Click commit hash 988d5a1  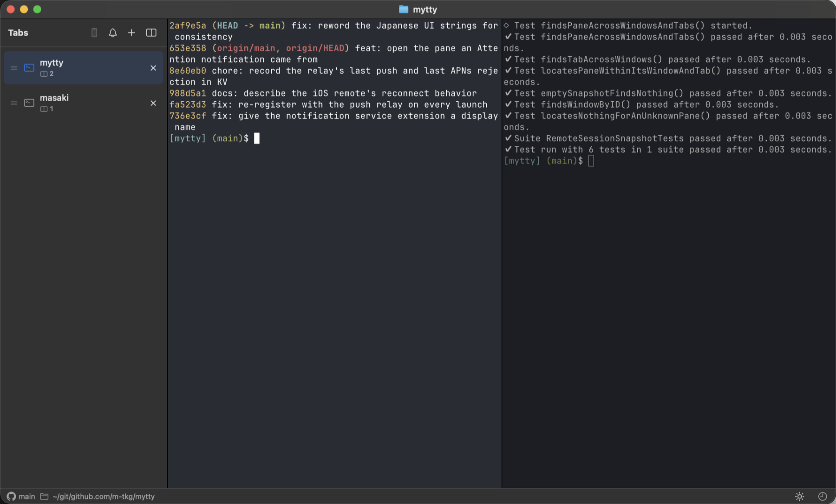(x=188, y=93)
